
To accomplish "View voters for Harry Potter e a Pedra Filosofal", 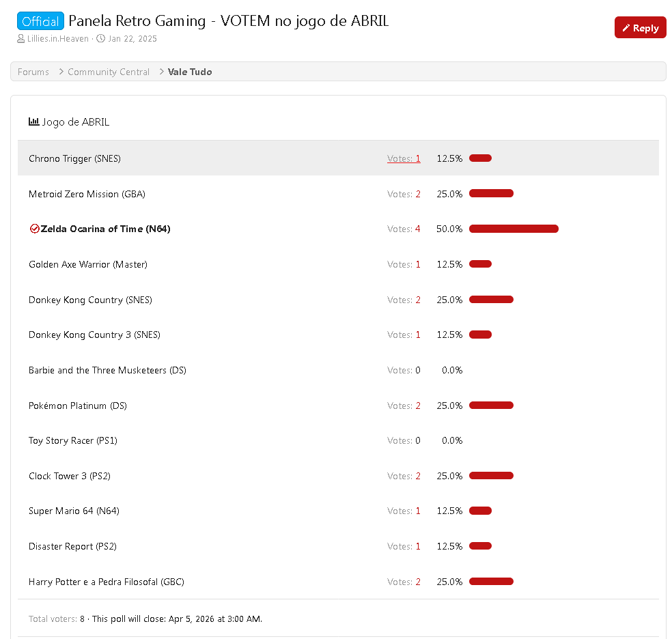I will click(x=404, y=582).
